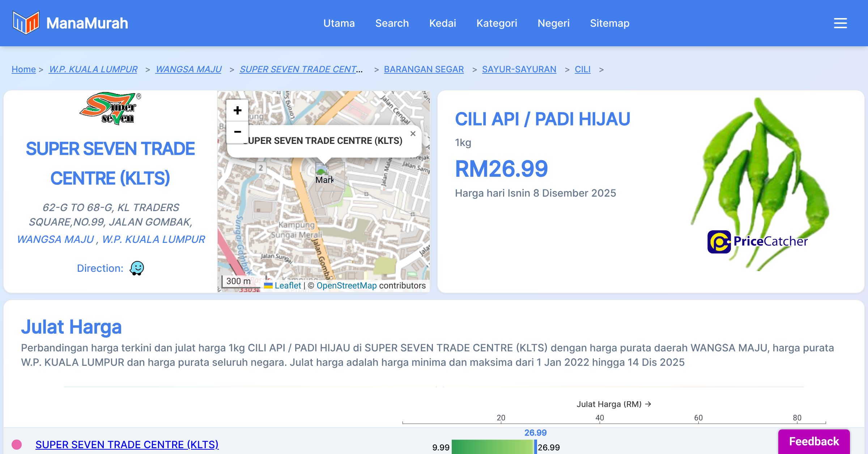868x454 pixels.
Task: Click the green price range bar
Action: coord(492,447)
